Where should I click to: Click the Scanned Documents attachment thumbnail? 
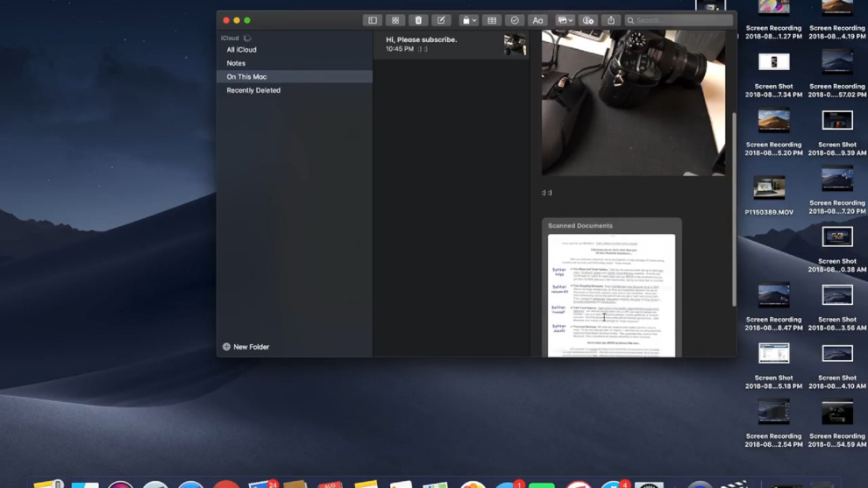coord(611,294)
